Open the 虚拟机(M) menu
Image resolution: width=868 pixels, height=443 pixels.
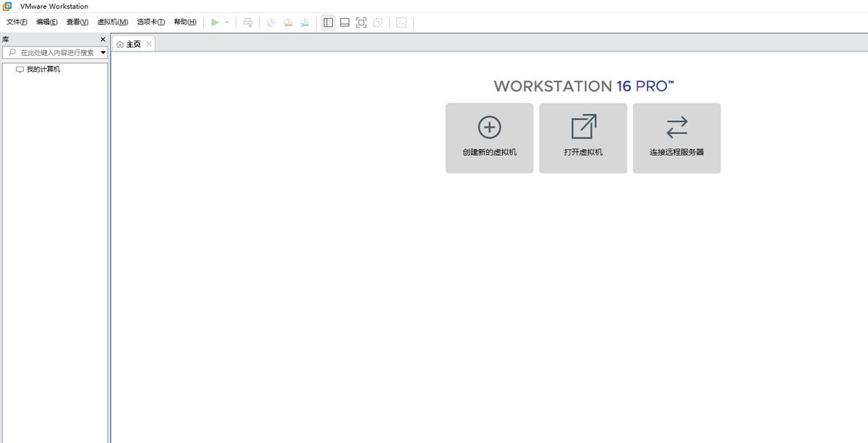coord(112,22)
